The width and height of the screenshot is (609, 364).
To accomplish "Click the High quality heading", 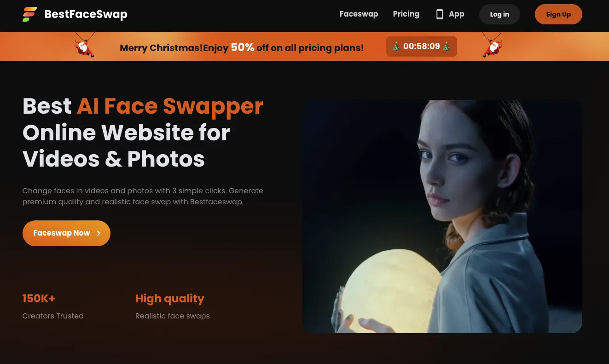I will (169, 299).
